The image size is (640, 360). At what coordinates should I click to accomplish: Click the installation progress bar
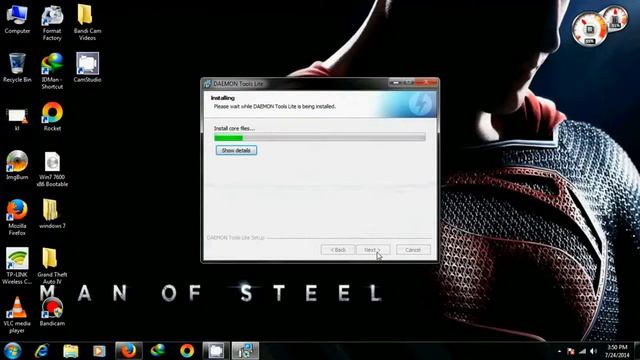pyautogui.click(x=320, y=138)
